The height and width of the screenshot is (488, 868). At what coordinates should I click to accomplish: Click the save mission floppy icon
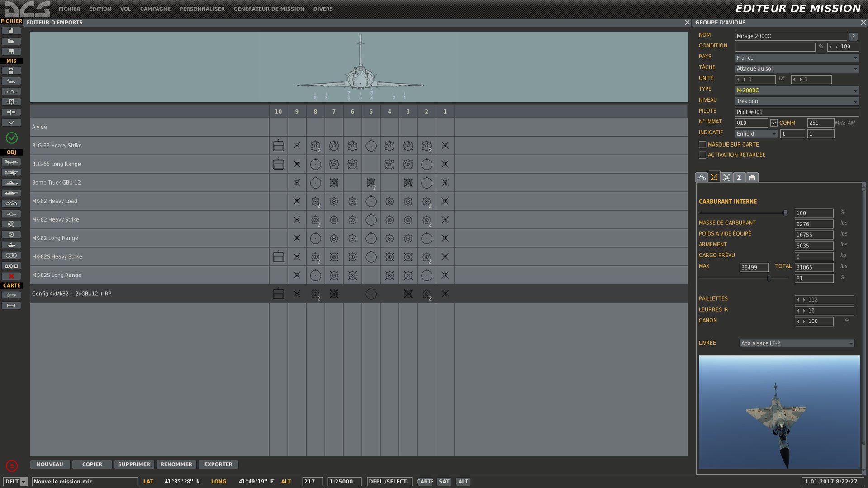pos(11,52)
